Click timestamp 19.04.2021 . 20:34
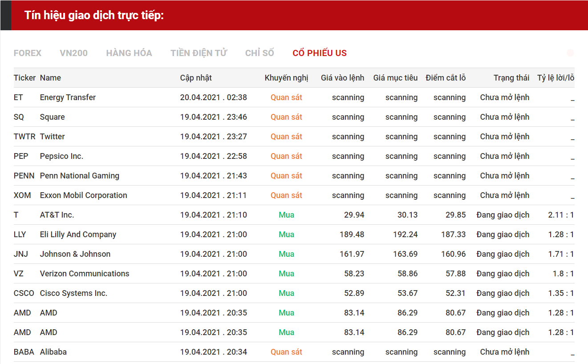588x364 pixels. point(214,352)
